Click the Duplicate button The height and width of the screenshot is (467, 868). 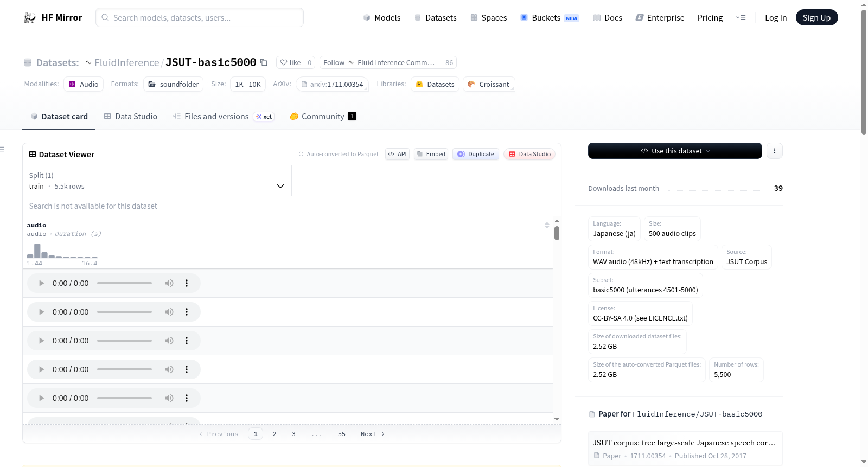click(x=476, y=154)
